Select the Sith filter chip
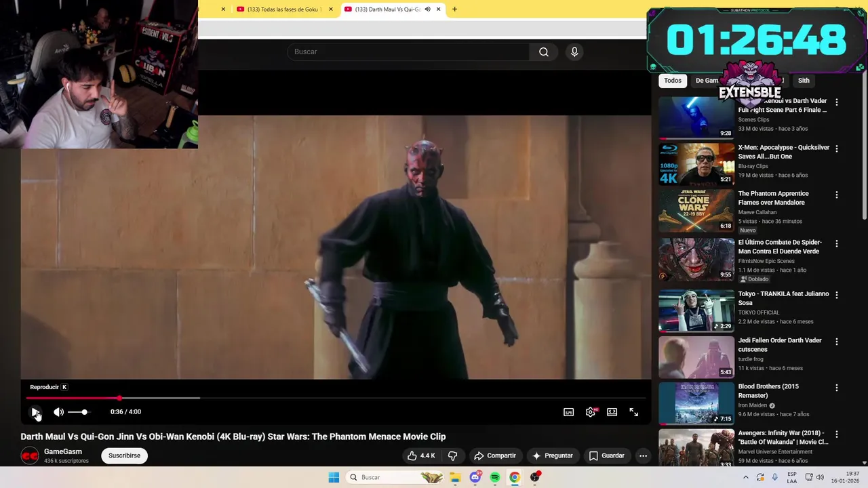The width and height of the screenshot is (868, 488). [804, 81]
